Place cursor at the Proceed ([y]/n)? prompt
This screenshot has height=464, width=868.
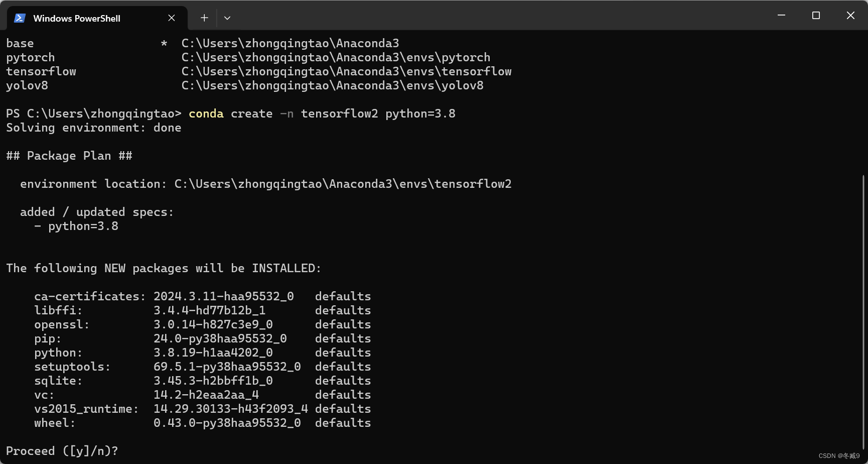tap(61, 450)
